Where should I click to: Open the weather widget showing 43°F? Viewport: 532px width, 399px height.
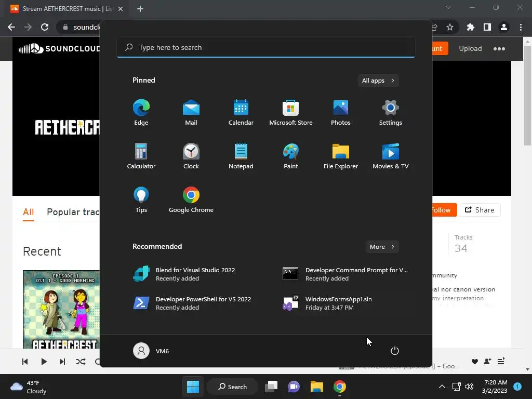click(x=29, y=387)
